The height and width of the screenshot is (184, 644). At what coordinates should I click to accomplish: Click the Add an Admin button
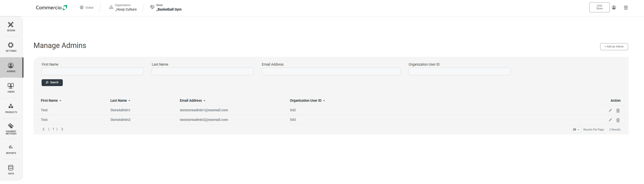pyautogui.click(x=614, y=46)
